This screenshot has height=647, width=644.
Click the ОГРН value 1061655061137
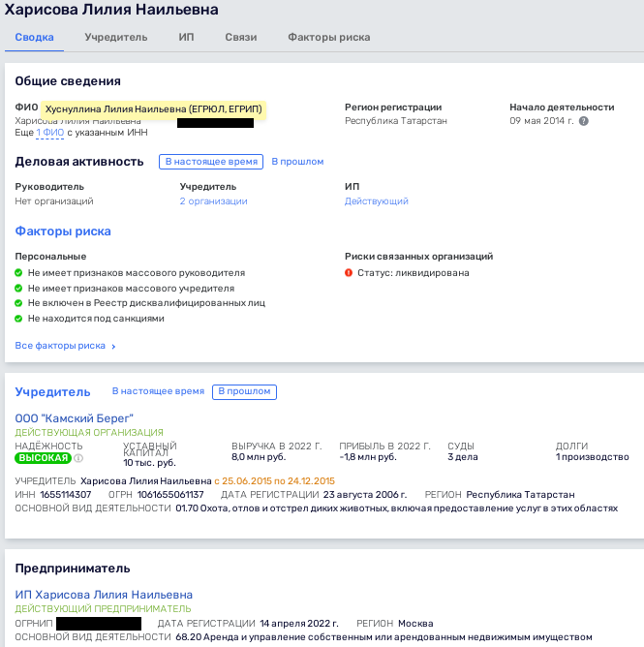[x=170, y=494]
